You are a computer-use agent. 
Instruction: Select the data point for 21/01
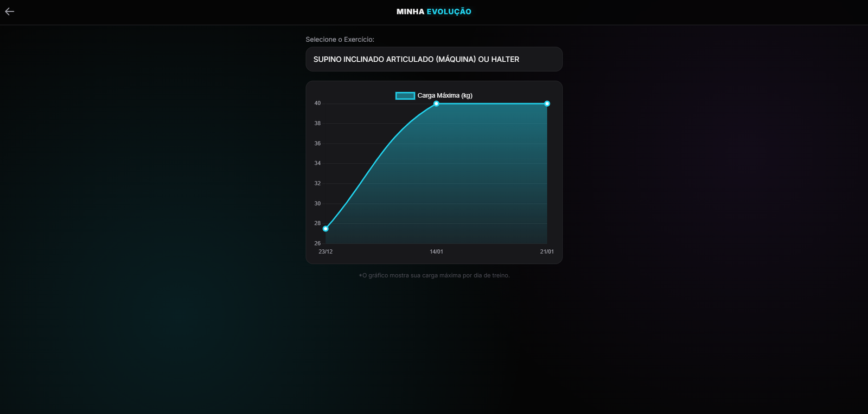pyautogui.click(x=547, y=104)
